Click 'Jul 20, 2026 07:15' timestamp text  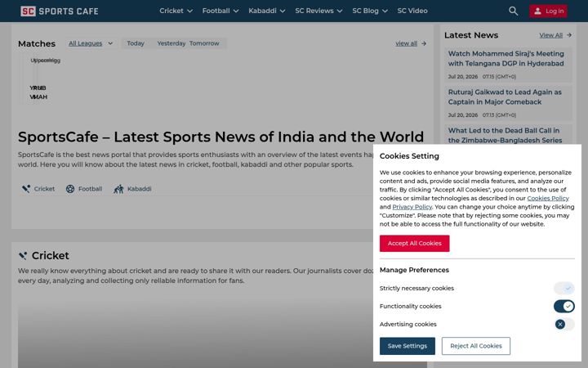(x=482, y=77)
